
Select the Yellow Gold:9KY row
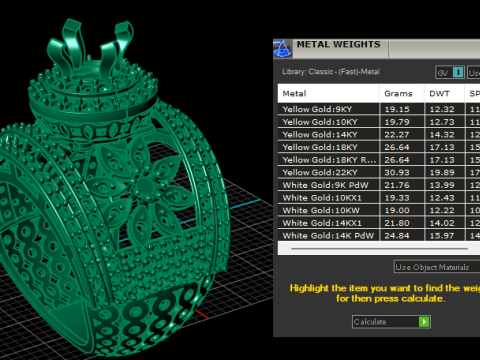click(379, 109)
